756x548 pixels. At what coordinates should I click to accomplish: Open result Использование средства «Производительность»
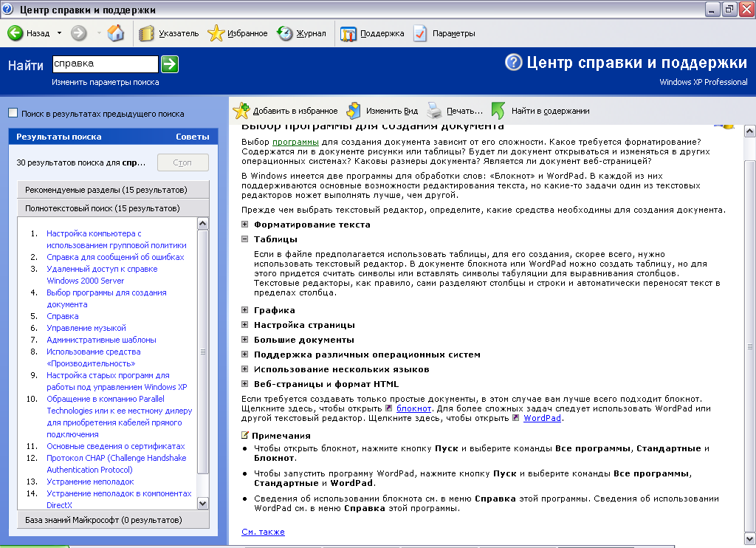(94, 357)
